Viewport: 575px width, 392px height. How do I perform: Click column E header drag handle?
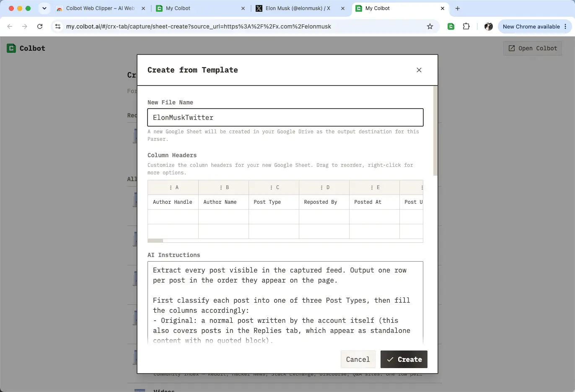click(372, 187)
